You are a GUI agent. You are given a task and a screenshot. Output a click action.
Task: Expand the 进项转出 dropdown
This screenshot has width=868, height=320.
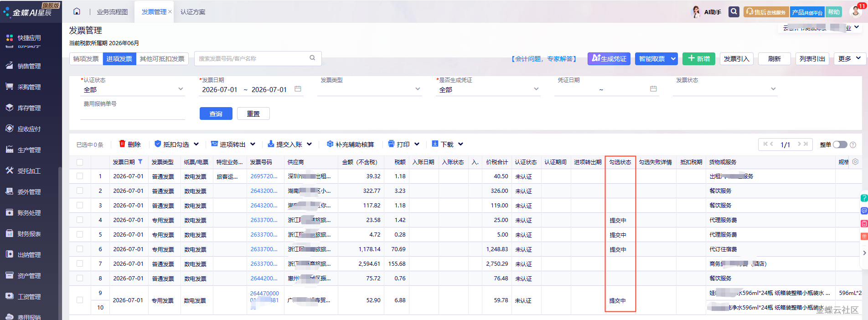[253, 144]
